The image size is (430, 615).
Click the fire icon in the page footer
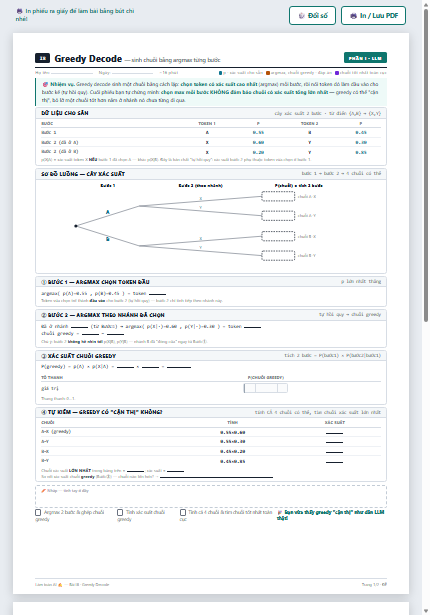tap(60, 585)
